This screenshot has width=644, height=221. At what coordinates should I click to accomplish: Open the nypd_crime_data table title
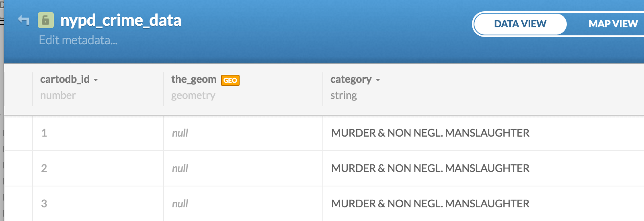(121, 20)
